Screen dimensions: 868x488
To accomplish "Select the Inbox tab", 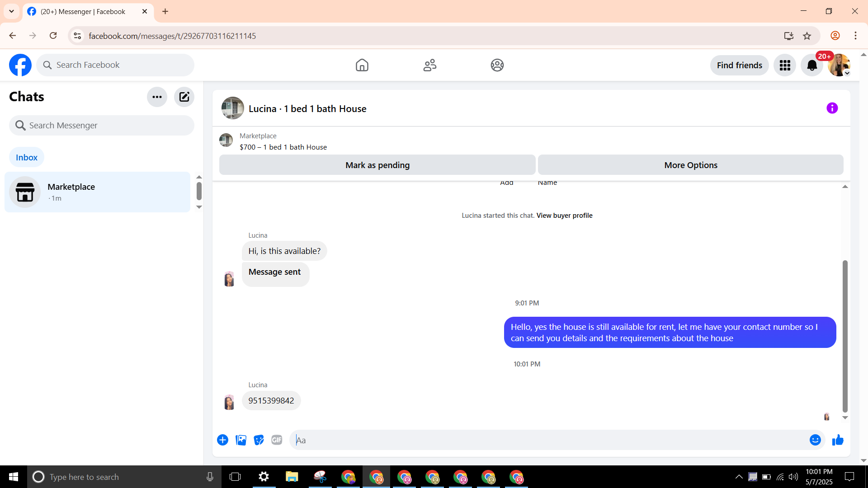I will pos(27,157).
